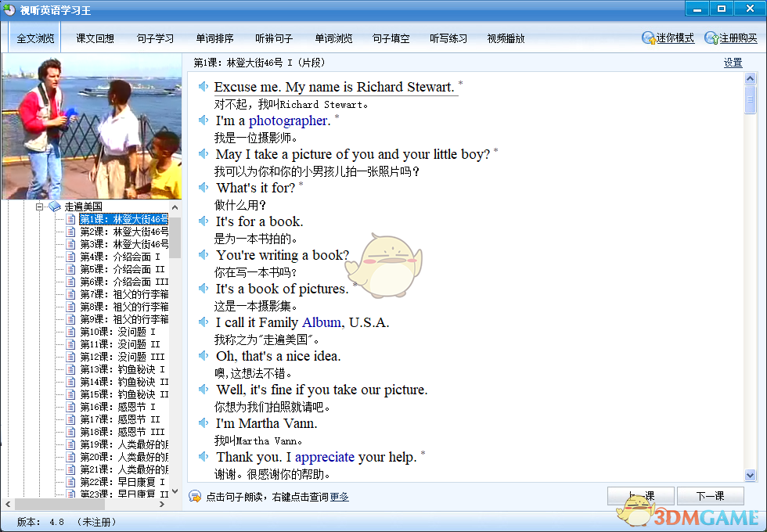Click the video preview thumbnail

click(x=92, y=127)
